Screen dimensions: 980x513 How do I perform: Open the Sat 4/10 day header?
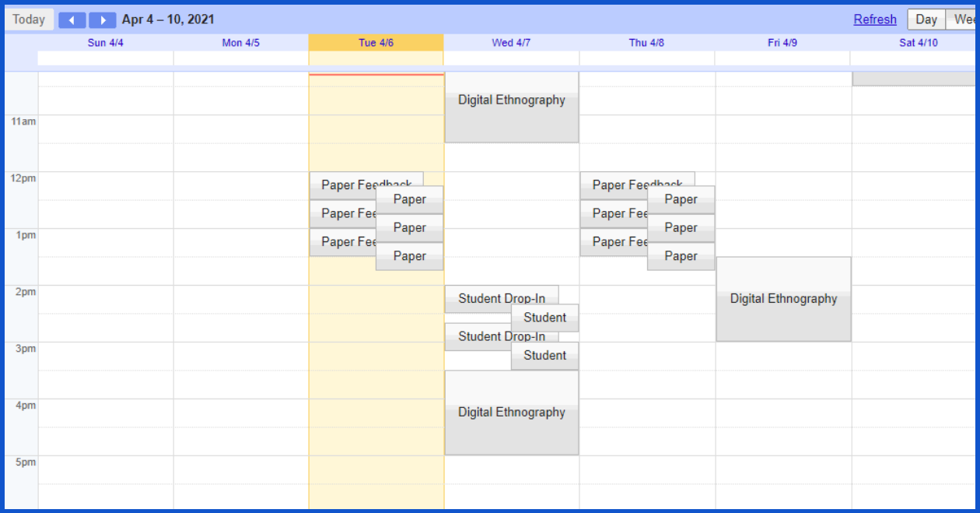pyautogui.click(x=918, y=43)
